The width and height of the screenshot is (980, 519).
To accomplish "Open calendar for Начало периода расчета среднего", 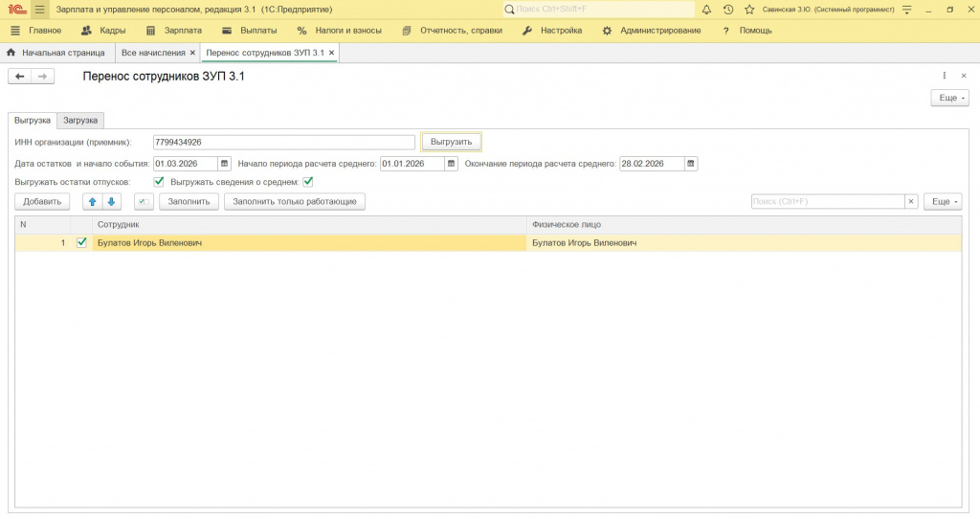I will pyautogui.click(x=452, y=164).
